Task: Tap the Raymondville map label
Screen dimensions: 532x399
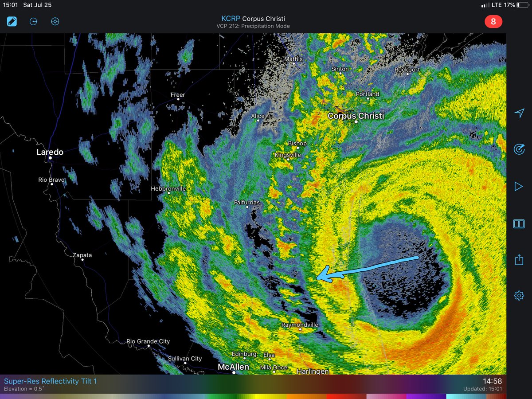Action: point(300,325)
